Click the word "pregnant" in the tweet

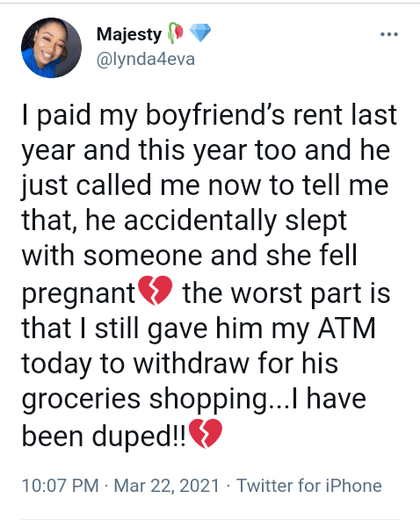(x=78, y=294)
